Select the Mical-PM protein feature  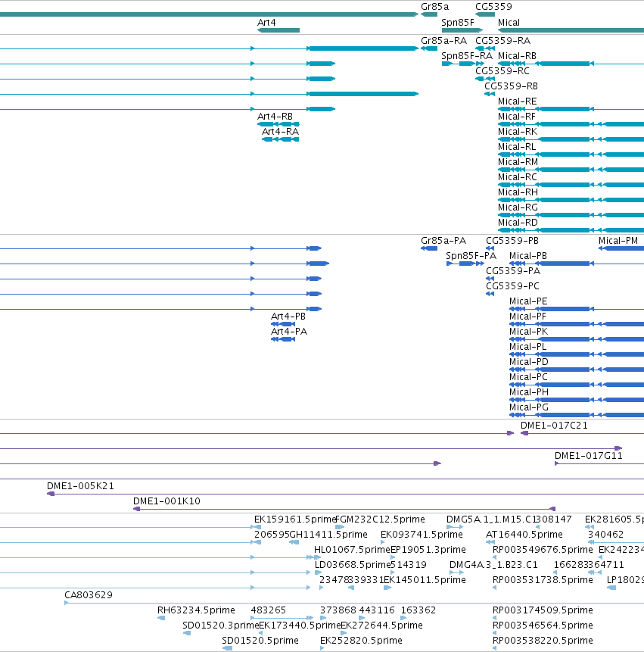click(621, 248)
